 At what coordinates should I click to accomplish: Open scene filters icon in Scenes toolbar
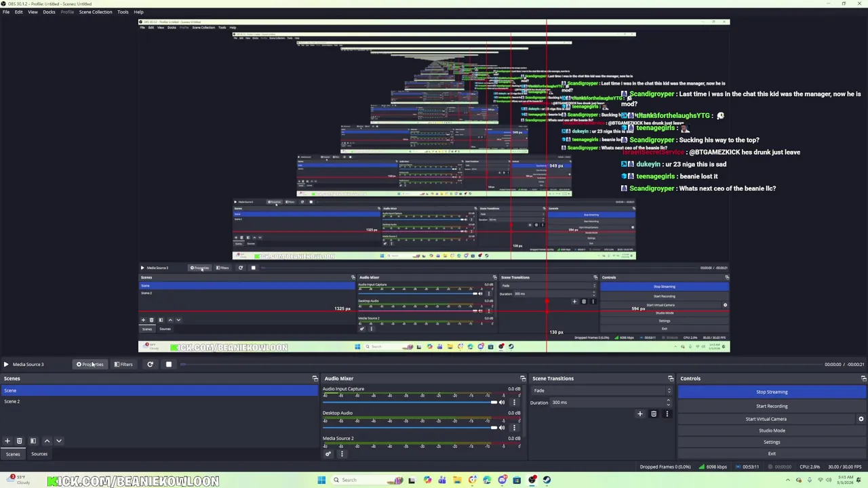click(x=33, y=441)
